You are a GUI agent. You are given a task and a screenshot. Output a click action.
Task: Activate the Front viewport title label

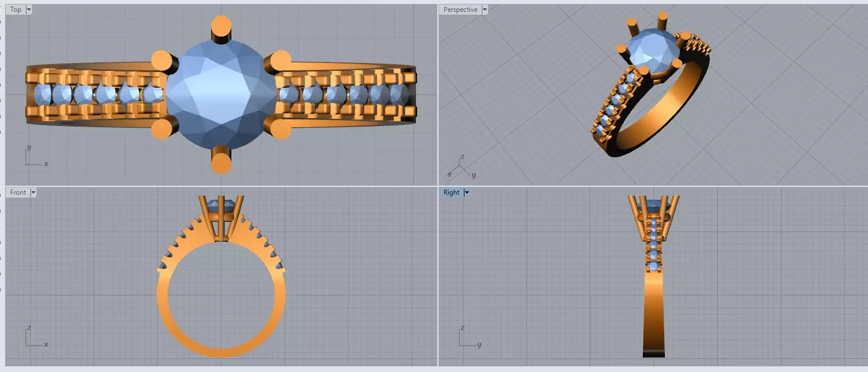tap(18, 192)
